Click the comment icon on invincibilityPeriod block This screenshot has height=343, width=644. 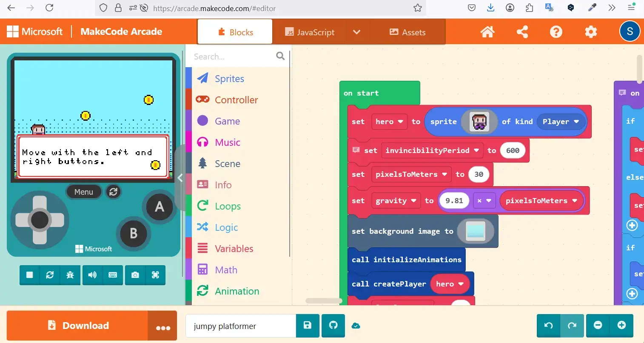356,150
